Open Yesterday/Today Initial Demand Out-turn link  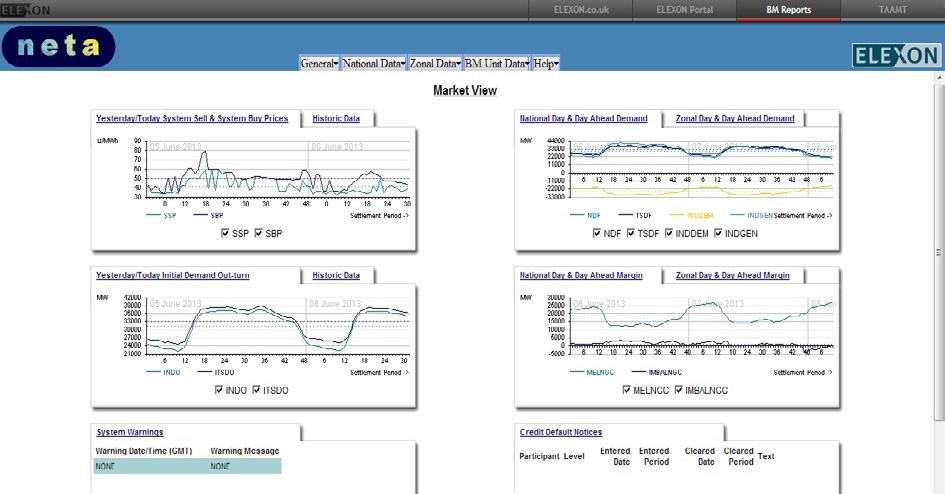[x=172, y=275]
